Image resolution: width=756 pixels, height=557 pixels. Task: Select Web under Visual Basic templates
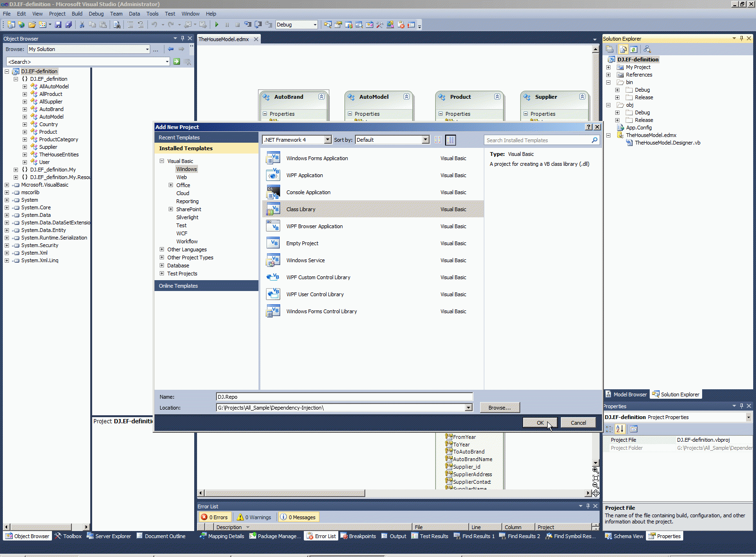[181, 177]
